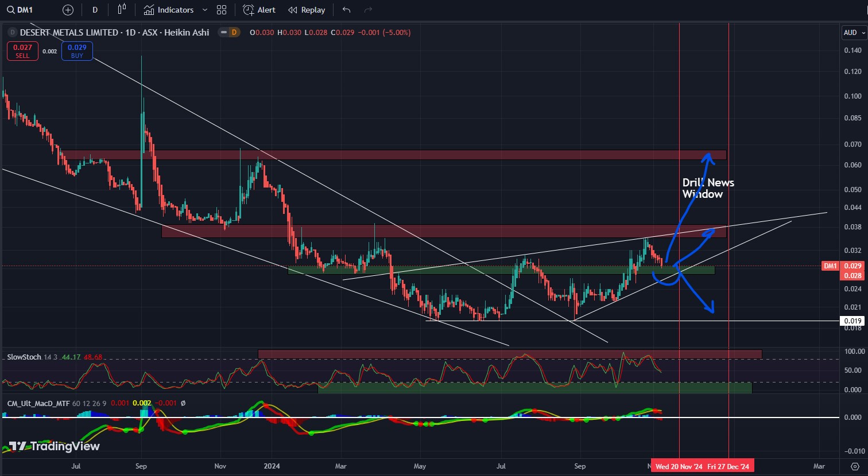
Task: Select the Fri 27 Dec '24 date marker
Action: [x=728, y=466]
